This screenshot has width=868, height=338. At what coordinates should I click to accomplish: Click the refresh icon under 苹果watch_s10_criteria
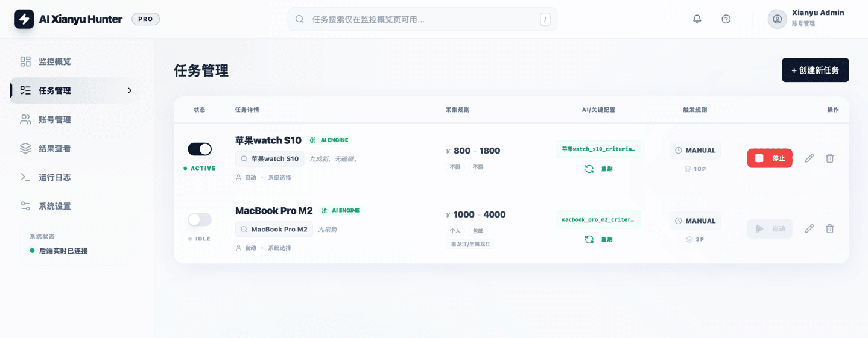(589, 169)
